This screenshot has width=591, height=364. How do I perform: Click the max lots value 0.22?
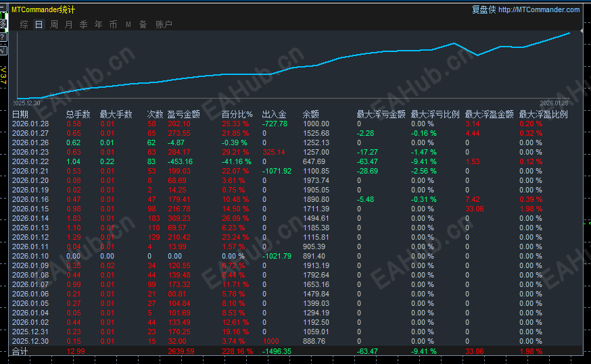pos(108,161)
